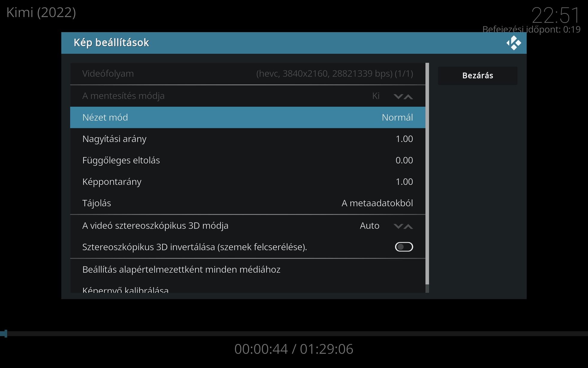Click down arrow for stereoscopic 3D mode
This screenshot has width=588, height=368.
398,226
